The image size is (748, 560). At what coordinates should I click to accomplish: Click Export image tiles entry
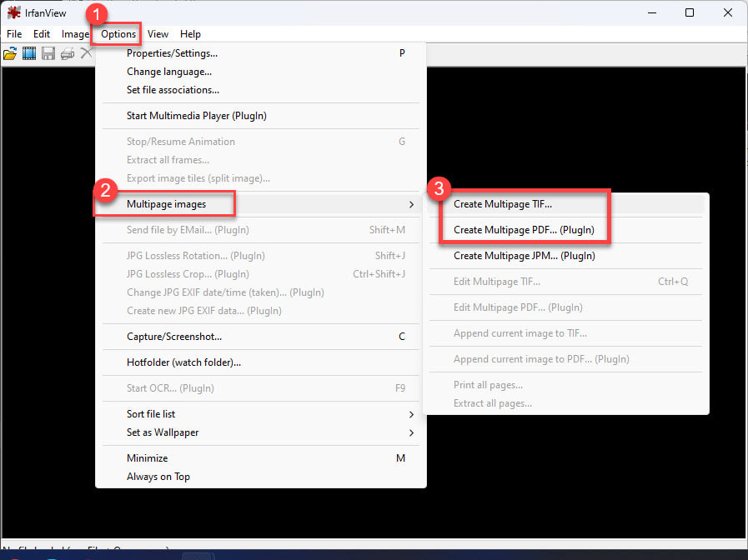click(x=261, y=178)
